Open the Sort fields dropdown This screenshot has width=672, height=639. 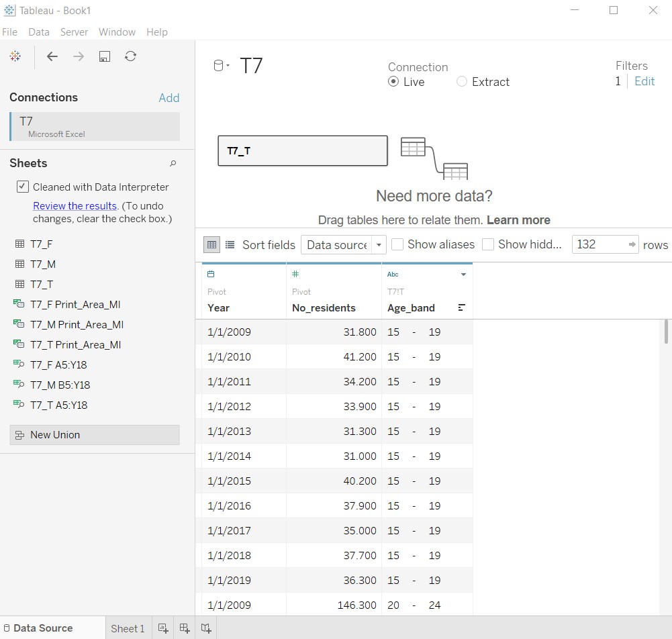point(343,245)
